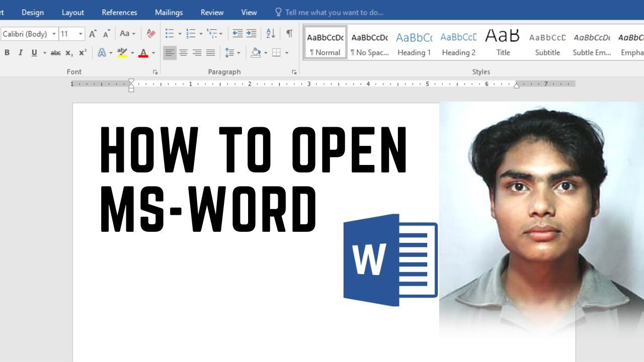The image size is (644, 362).
Task: Open the Calibri (Body) font name dropdown
Action: click(x=29, y=34)
